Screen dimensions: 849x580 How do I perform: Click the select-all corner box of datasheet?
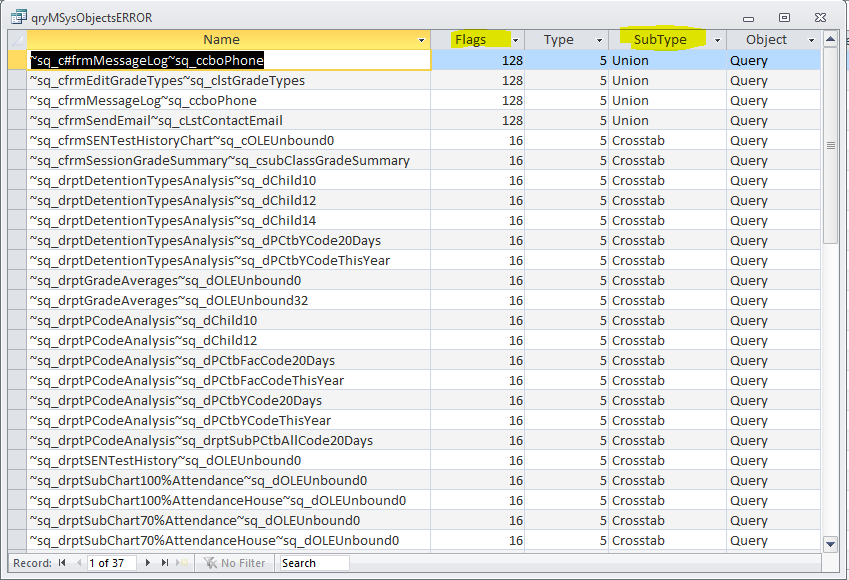17,40
